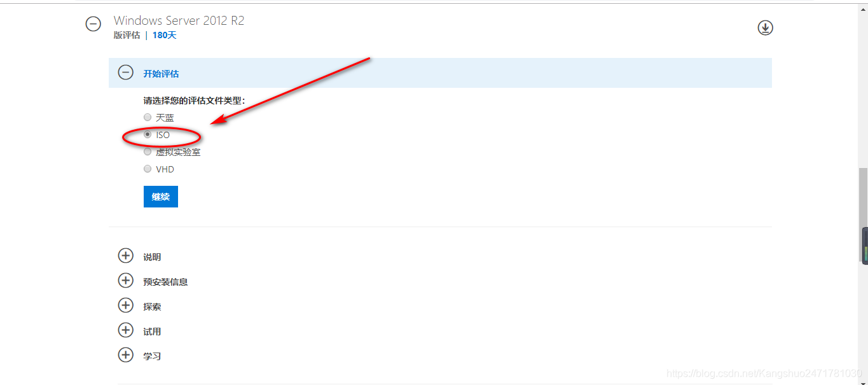Collapse the 开始评估 section minus icon
Image resolution: width=868 pixels, height=385 pixels.
pos(126,73)
